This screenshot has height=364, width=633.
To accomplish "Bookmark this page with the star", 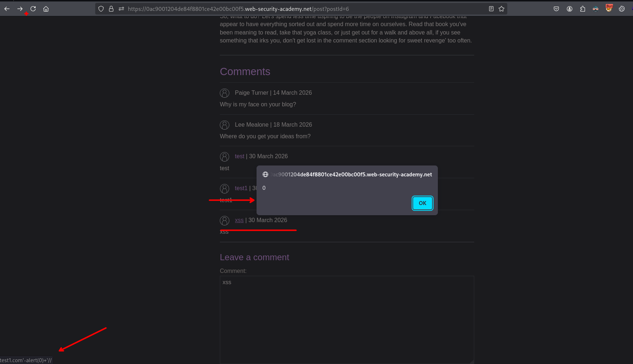I will coord(501,9).
